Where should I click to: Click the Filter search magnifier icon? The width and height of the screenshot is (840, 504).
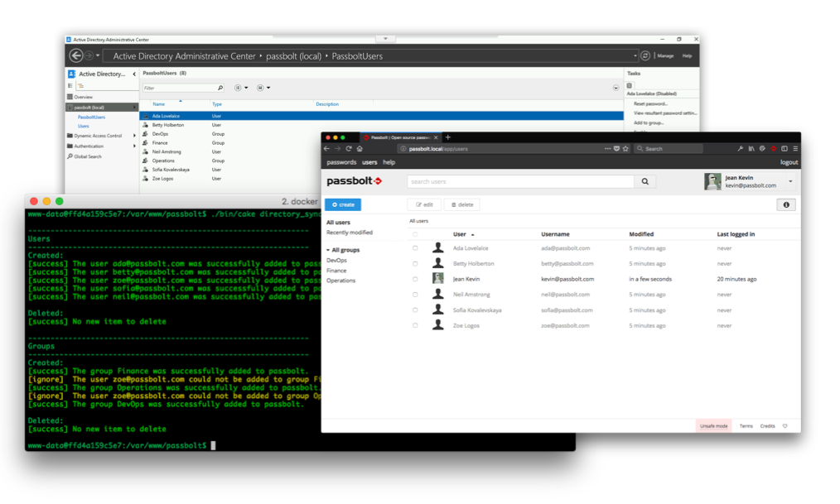click(220, 88)
